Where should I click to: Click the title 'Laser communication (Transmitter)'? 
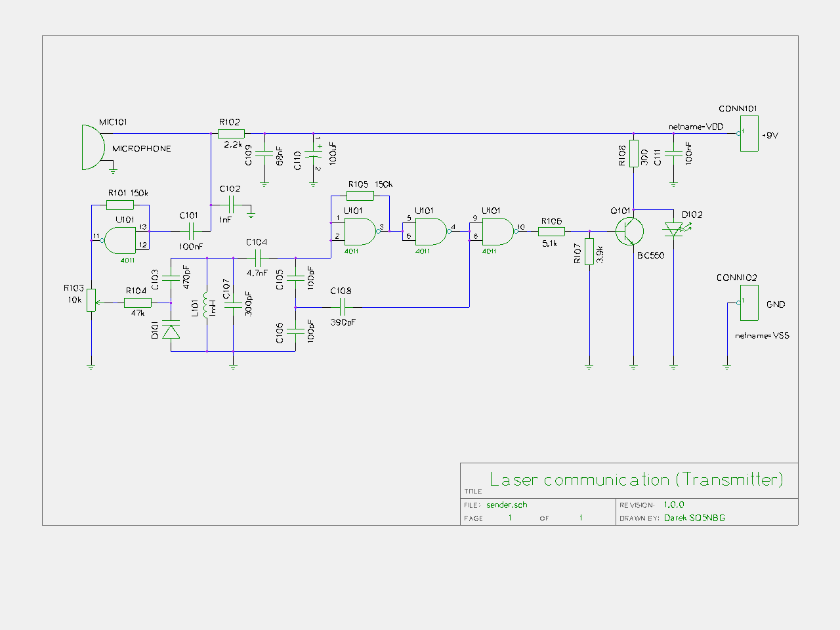coord(636,480)
